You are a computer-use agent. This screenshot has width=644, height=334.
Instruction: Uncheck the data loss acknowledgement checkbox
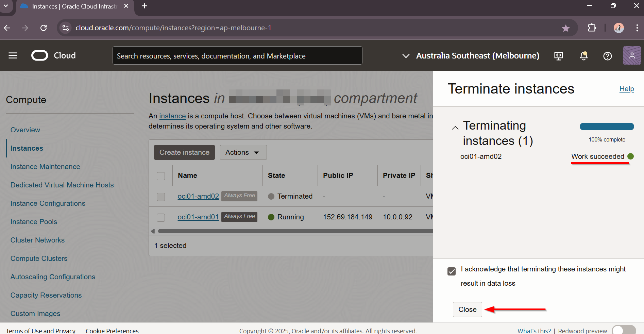click(452, 271)
